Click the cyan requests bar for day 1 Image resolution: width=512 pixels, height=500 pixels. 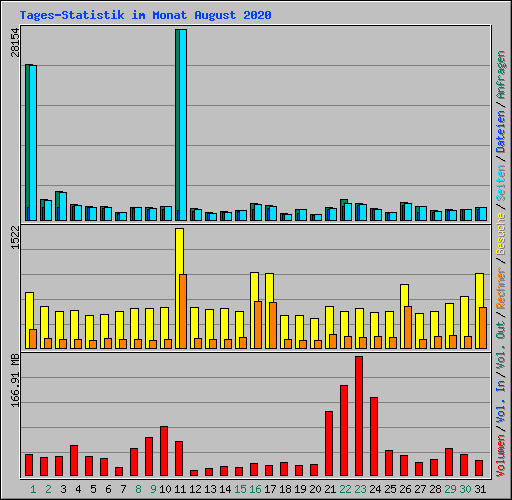coord(33,143)
